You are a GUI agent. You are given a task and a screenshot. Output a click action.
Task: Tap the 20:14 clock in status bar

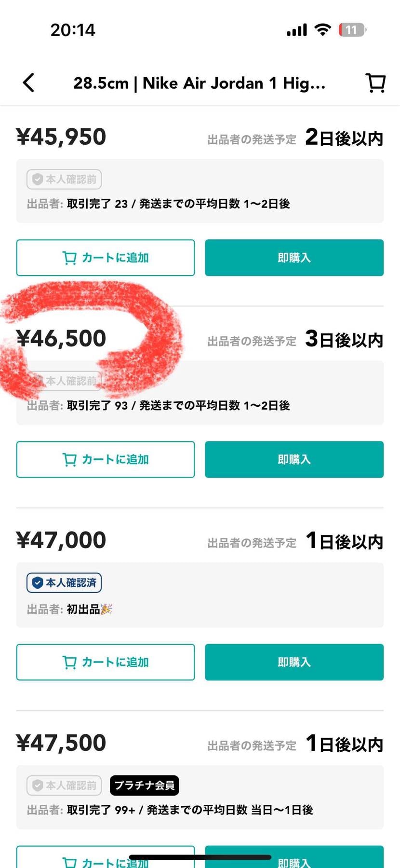(x=73, y=29)
